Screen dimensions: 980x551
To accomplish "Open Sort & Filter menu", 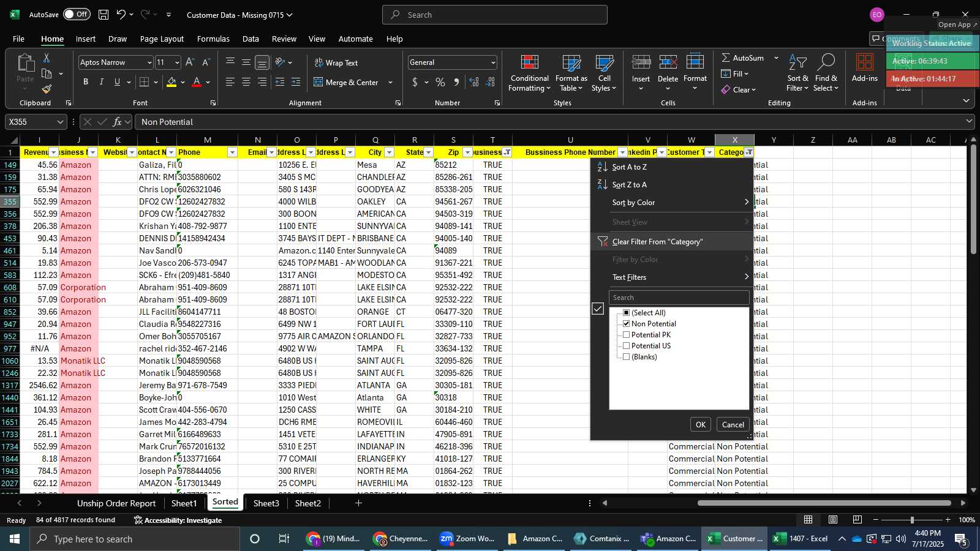I will coord(797,73).
